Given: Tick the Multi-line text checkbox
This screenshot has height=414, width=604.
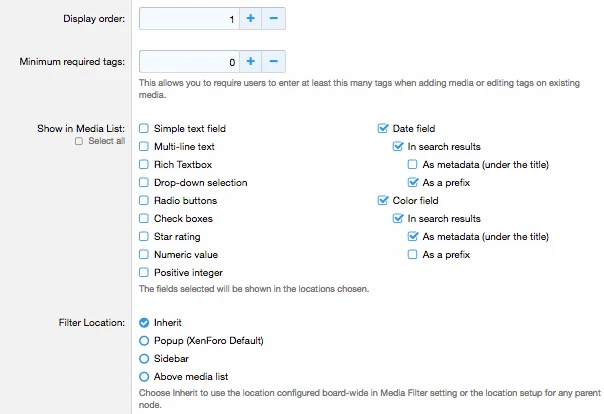Looking at the screenshot, I should (144, 147).
